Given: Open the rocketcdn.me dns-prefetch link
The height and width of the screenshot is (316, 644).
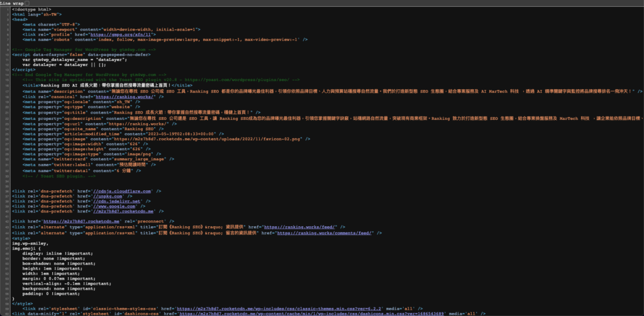Looking at the screenshot, I should point(126,212).
